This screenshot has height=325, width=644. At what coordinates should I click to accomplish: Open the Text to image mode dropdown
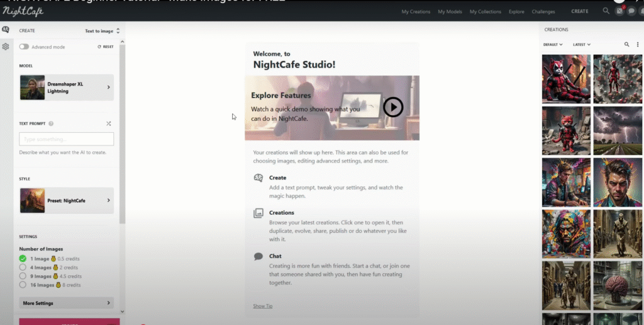pos(103,31)
